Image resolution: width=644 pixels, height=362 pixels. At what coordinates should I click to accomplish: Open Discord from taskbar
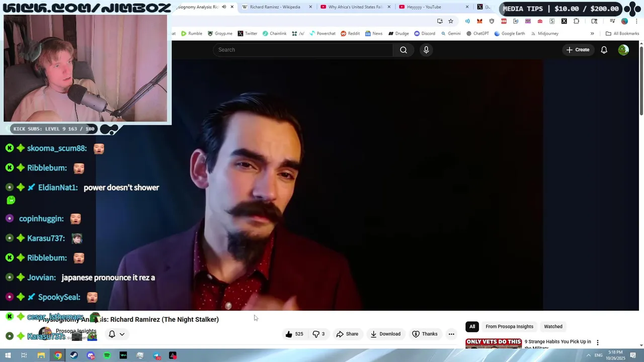coord(91,355)
